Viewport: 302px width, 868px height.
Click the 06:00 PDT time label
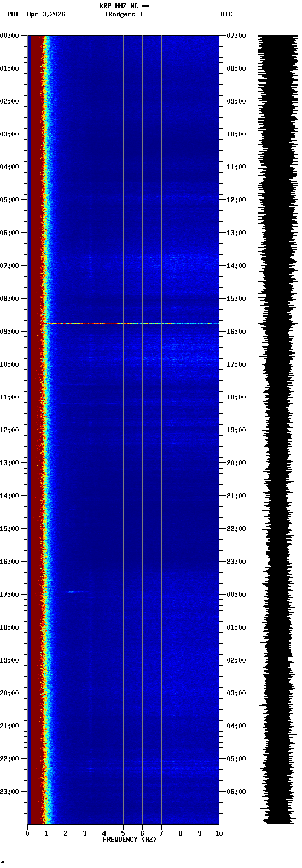click(9, 233)
